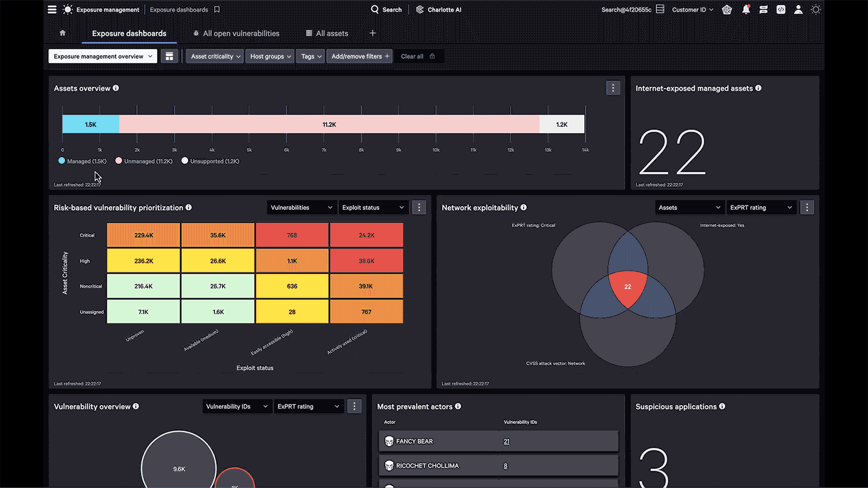This screenshot has width=868, height=488.
Task: Open ExPRT rating dropdown in Vulnerability overview
Action: tap(309, 407)
